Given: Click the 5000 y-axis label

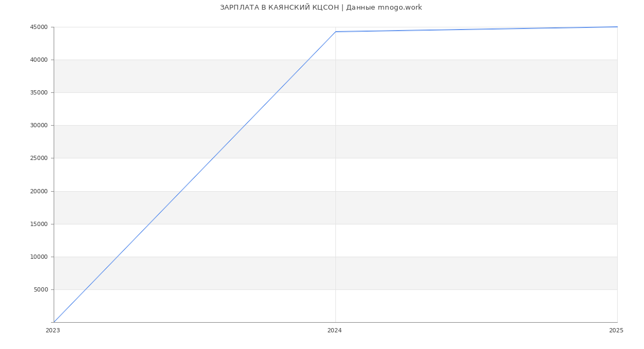Looking at the screenshot, I should (x=40, y=290).
